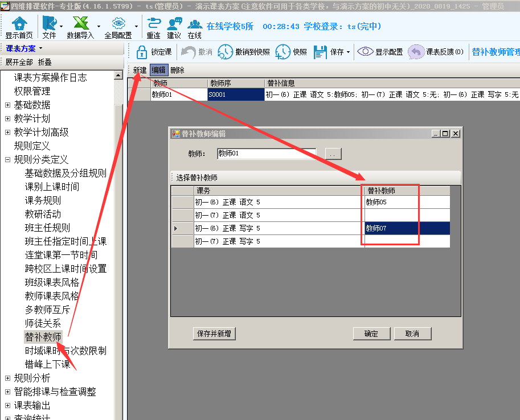Click the 课表反馈 feedback icon
520x420 pixels.
click(416, 52)
